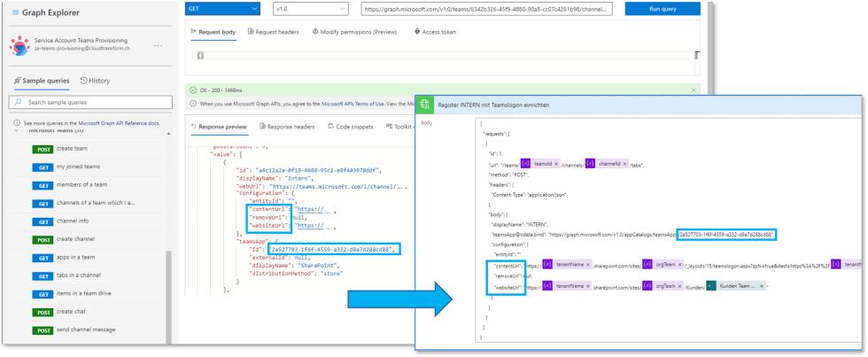The width and height of the screenshot is (868, 357).
Task: Select the Kunden Team dynamic content token
Action: [736, 286]
